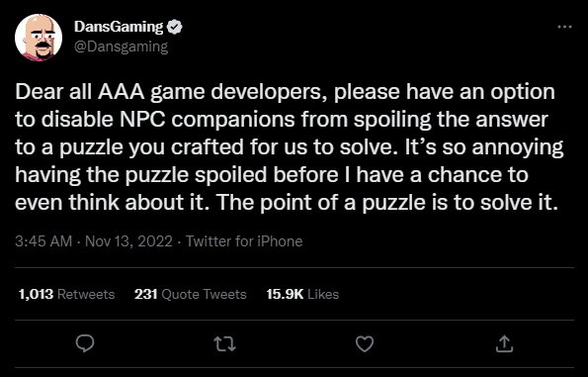
Task: View the 15.9K Likes list
Action: (302, 294)
